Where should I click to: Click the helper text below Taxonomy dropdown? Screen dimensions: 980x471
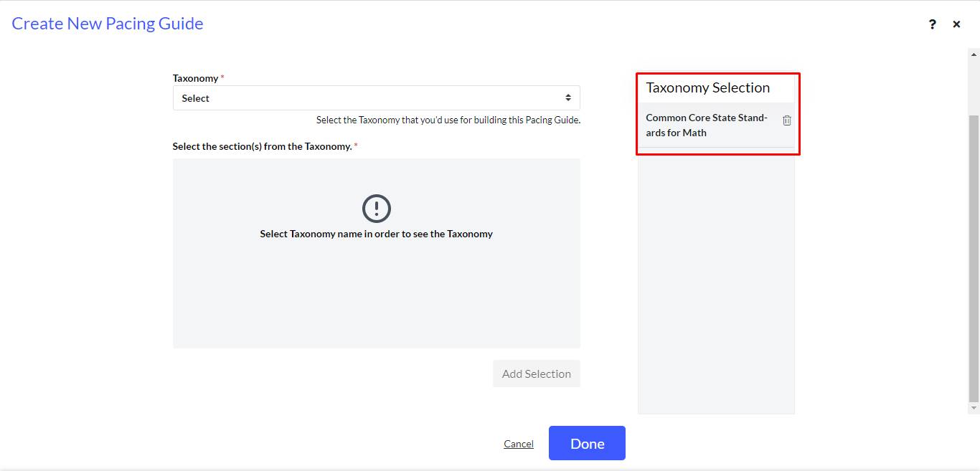(x=448, y=120)
